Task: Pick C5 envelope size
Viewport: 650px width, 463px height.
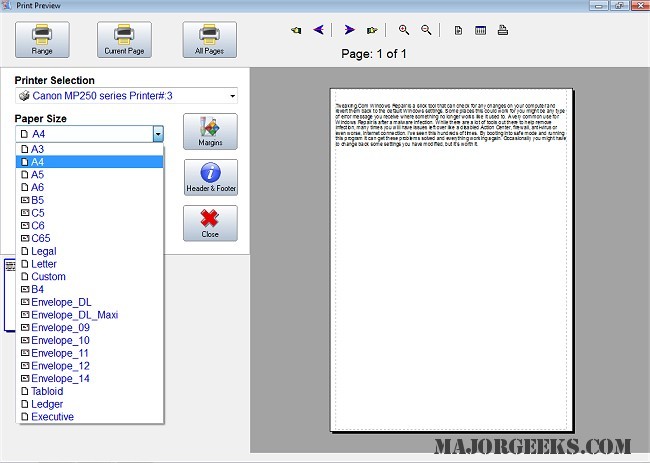Action: coord(90,213)
